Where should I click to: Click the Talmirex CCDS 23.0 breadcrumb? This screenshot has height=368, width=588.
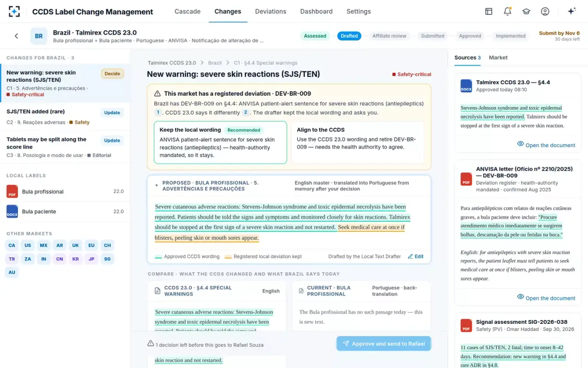point(172,63)
